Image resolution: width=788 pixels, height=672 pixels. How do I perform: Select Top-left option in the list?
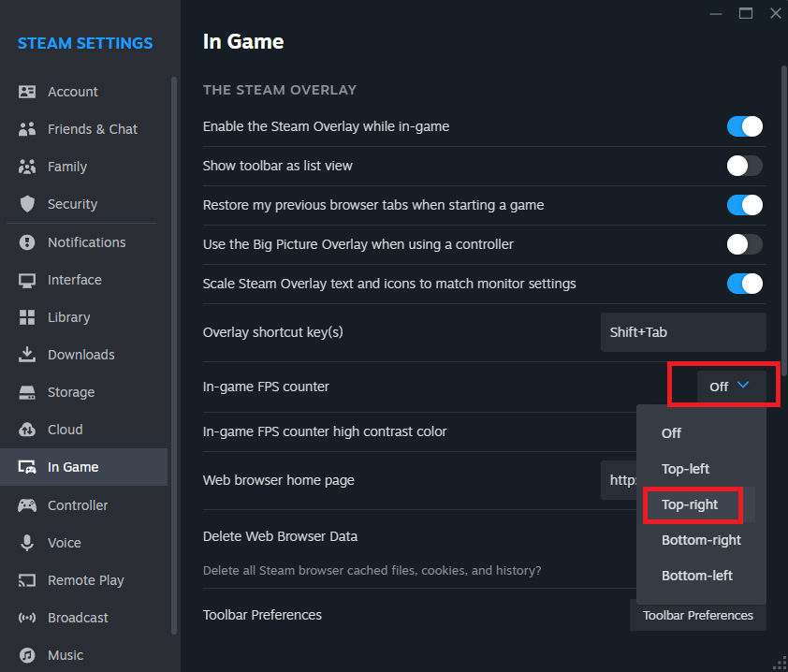[685, 469]
